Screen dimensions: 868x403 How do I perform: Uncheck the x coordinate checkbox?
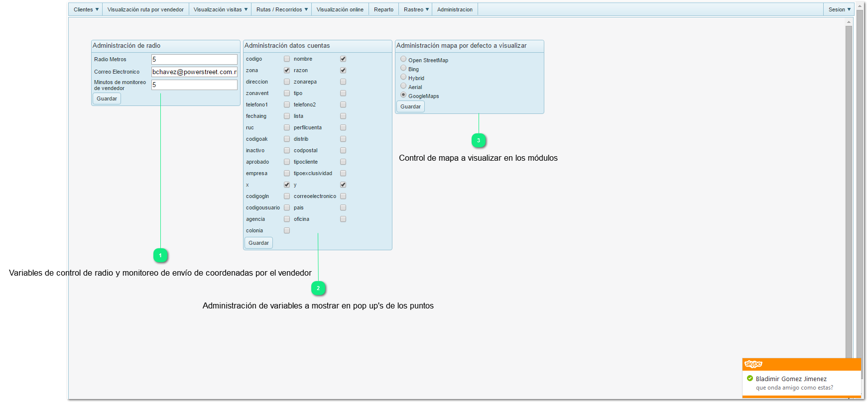pos(287,185)
